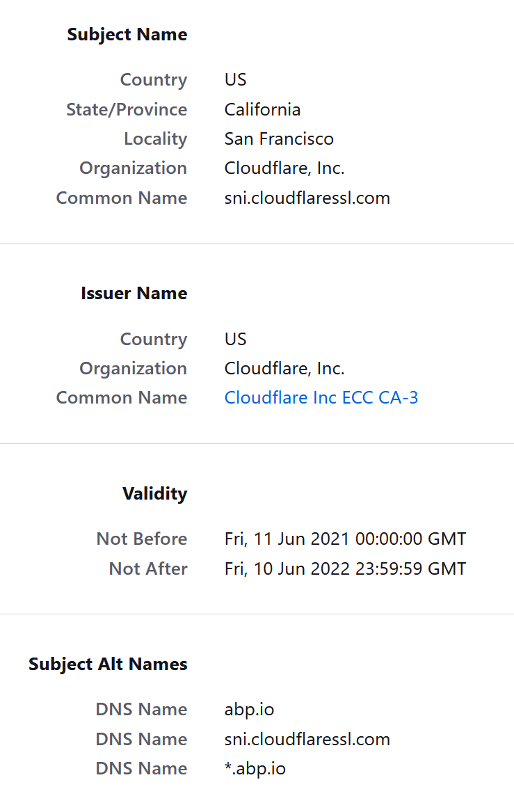Click the Locality field label
The width and height of the screenshot is (514, 812).
point(155,139)
